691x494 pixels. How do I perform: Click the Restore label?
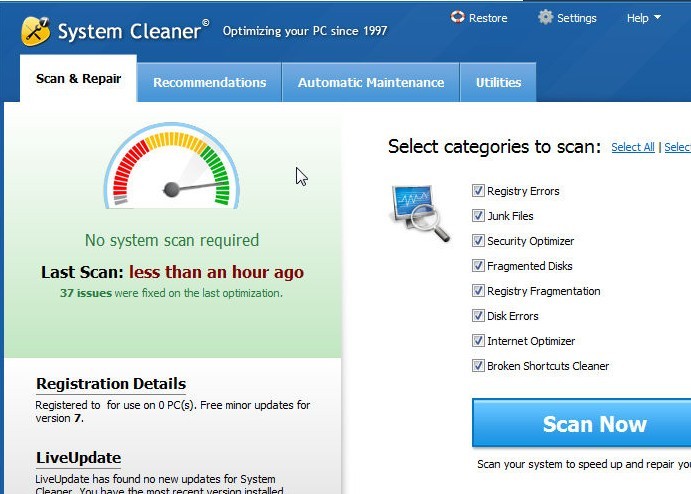[x=488, y=18]
